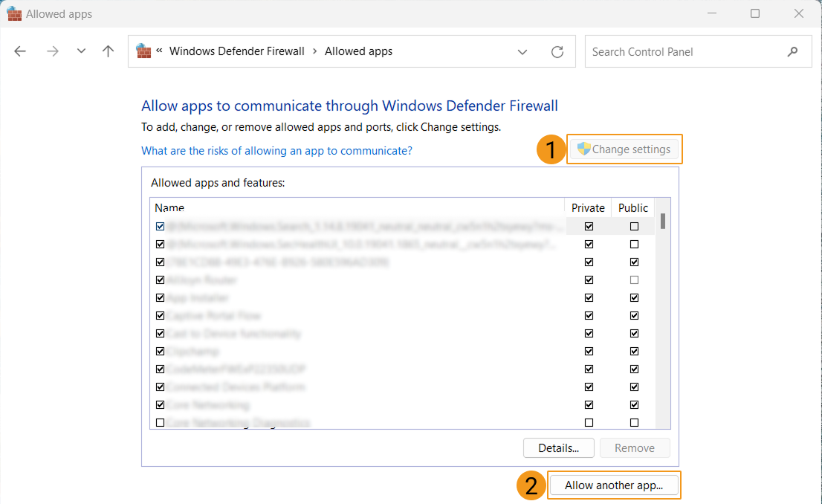The height and width of the screenshot is (504, 822).
Task: Select Allowed apps breadcrumb item
Action: pos(358,51)
